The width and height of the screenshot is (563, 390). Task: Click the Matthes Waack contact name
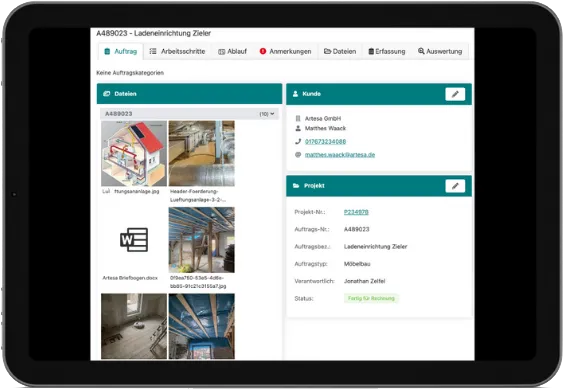pos(325,128)
